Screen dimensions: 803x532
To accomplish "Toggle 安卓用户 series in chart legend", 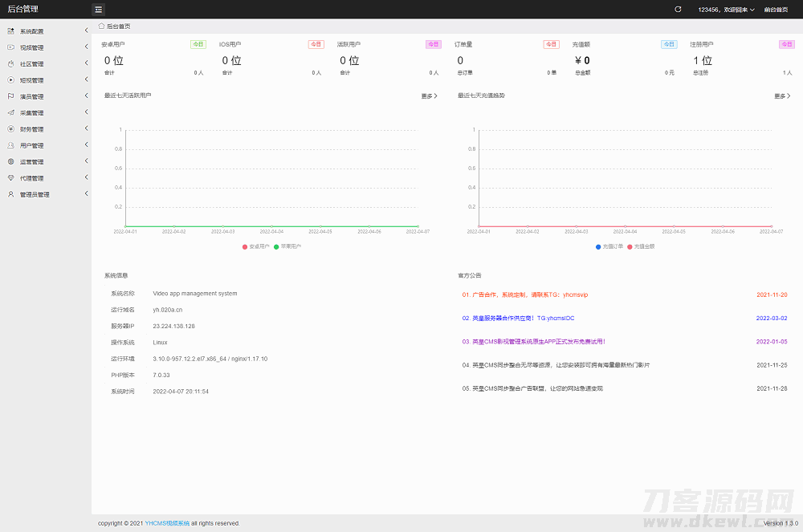I will [x=246, y=246].
